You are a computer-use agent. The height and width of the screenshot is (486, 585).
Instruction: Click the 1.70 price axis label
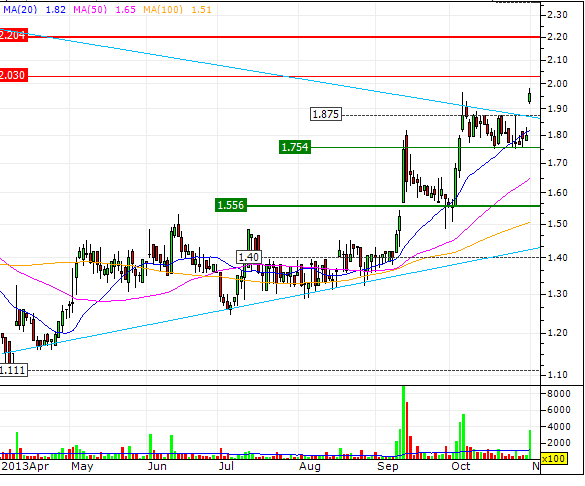tap(557, 163)
